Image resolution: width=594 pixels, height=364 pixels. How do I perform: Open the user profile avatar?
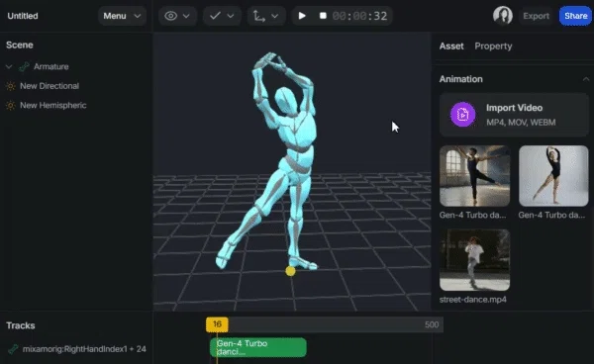click(503, 16)
